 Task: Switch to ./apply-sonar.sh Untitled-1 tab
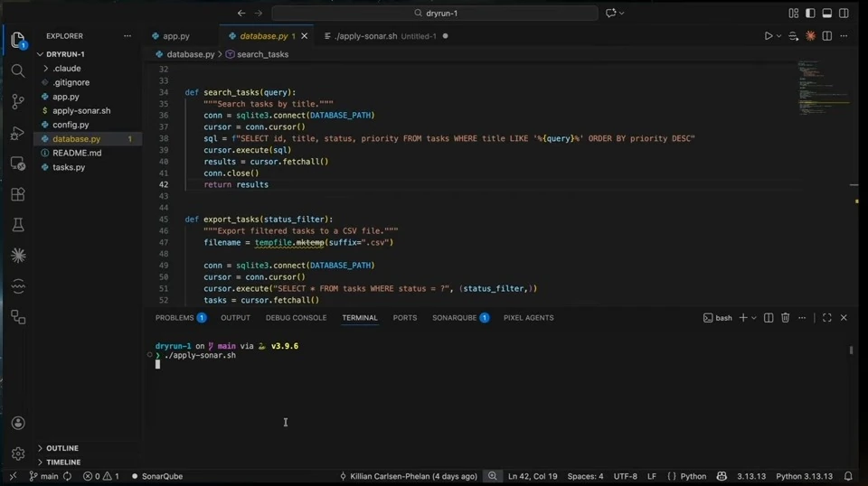tap(386, 36)
